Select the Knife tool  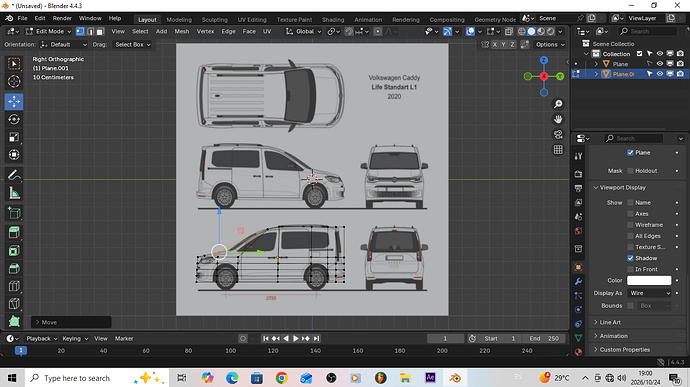click(x=14, y=304)
